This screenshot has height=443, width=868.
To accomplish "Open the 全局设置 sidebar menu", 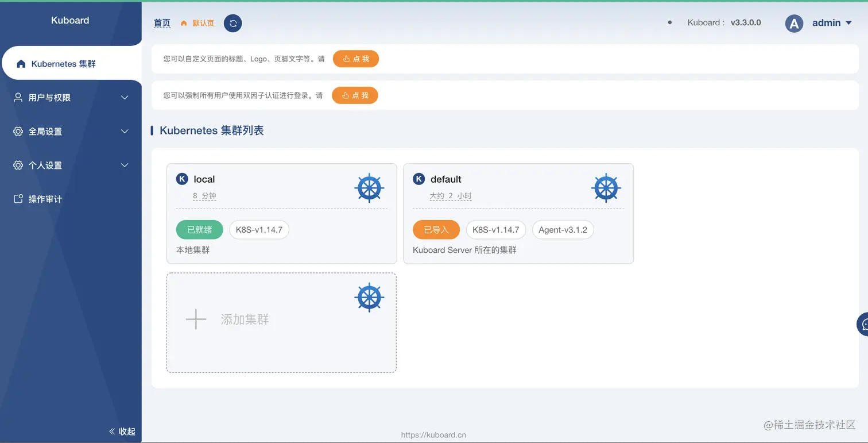I will 71,132.
